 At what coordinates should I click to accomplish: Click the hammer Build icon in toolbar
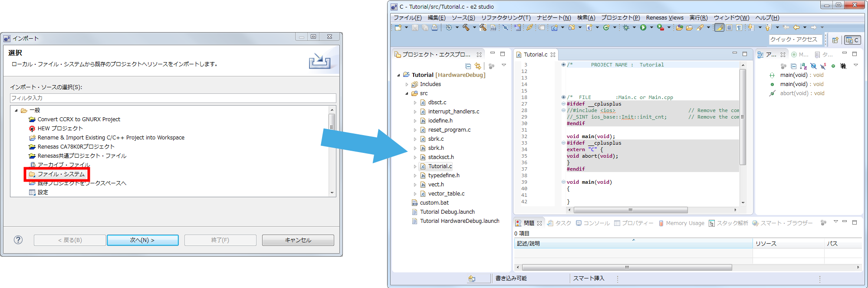pos(466,27)
